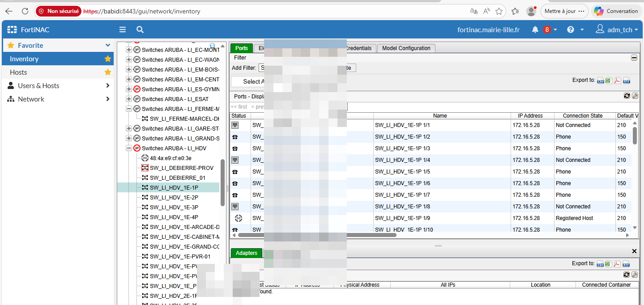Open Ports table settings wrench
The width and height of the screenshot is (644, 305).
[635, 96]
